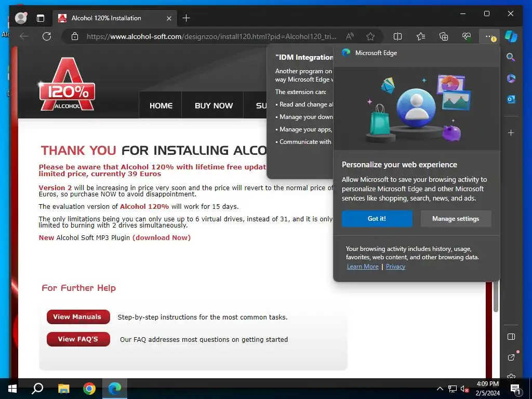Click the Manage settings button

click(456, 219)
